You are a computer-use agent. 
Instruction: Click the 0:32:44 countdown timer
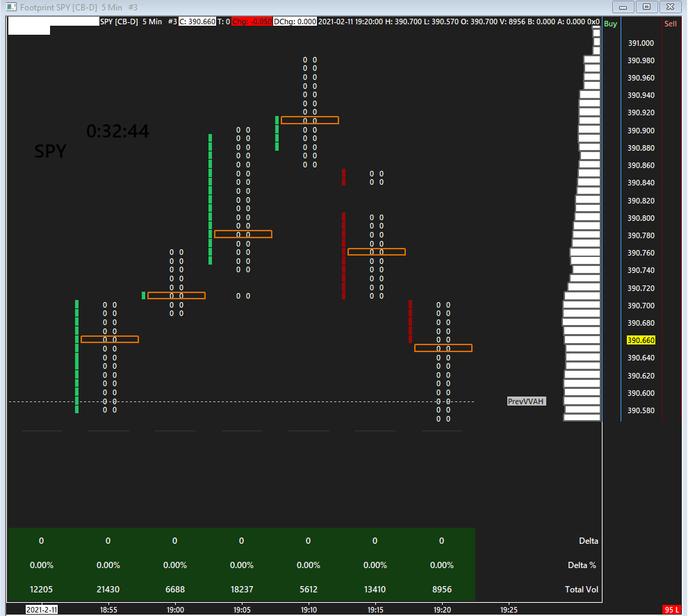tap(117, 131)
